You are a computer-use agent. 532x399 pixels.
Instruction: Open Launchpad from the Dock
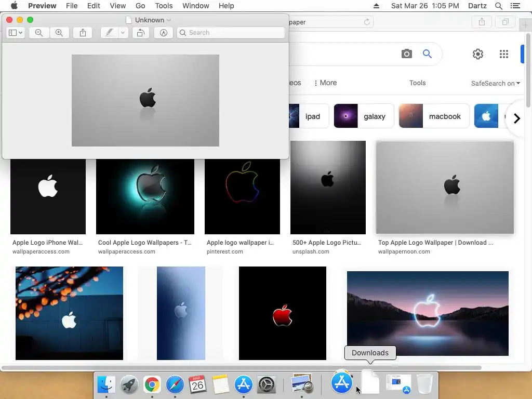(129, 384)
